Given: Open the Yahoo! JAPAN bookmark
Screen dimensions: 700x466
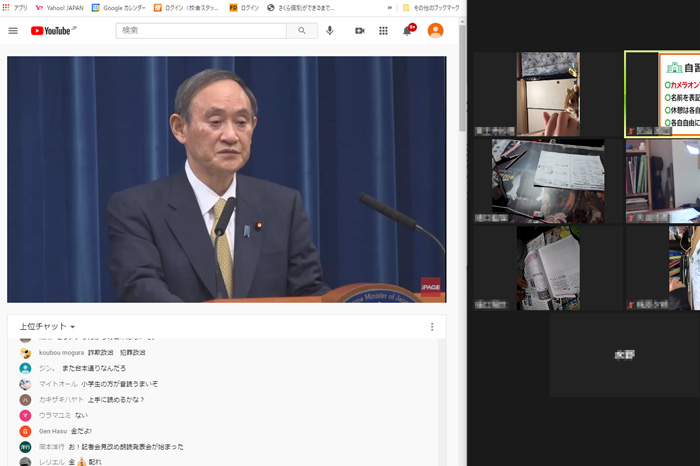Looking at the screenshot, I should [x=60, y=7].
